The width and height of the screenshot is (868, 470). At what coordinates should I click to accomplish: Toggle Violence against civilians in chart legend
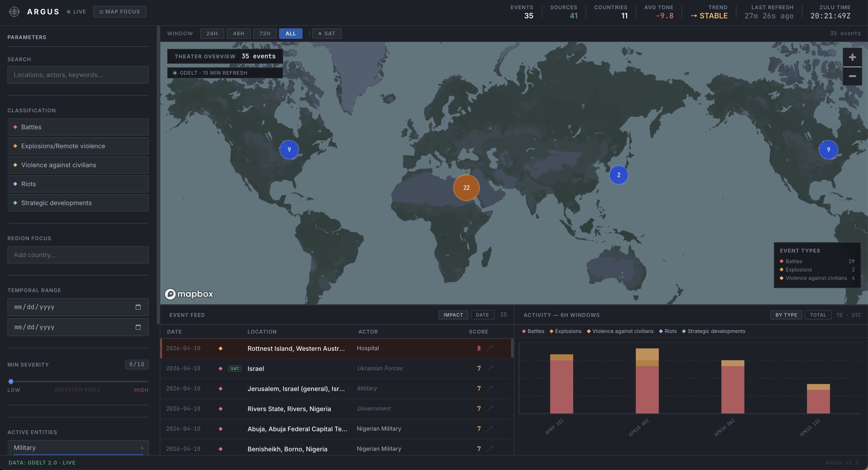coord(620,331)
